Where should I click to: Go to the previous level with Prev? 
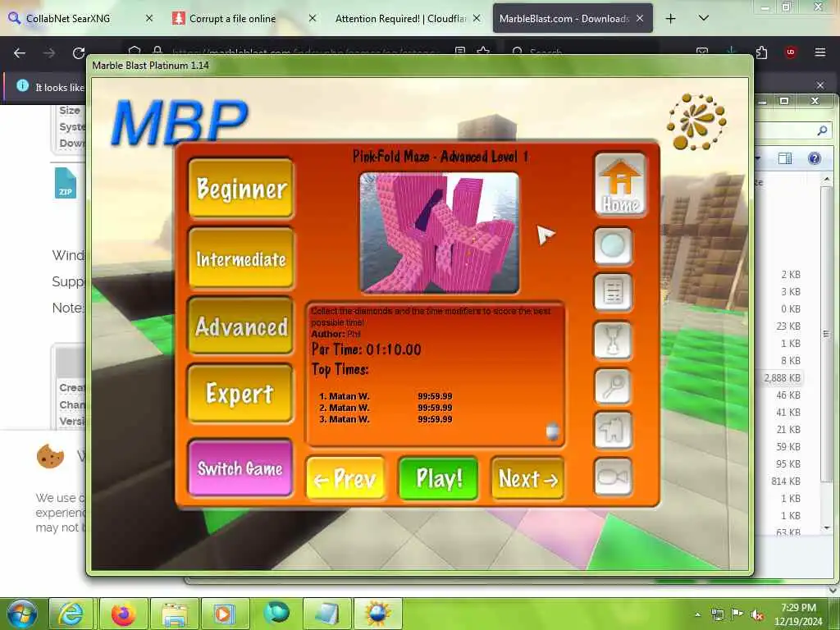coord(345,478)
